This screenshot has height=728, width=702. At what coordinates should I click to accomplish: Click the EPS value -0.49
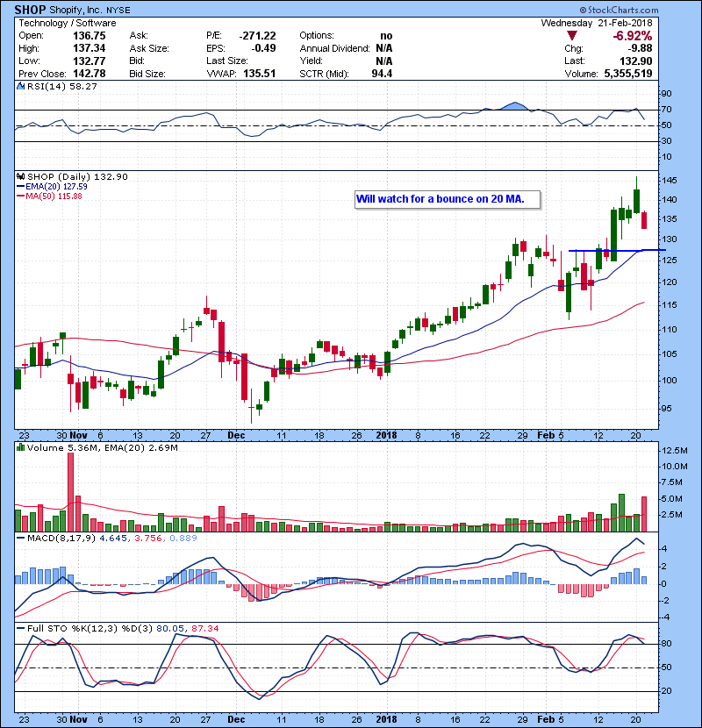point(263,48)
